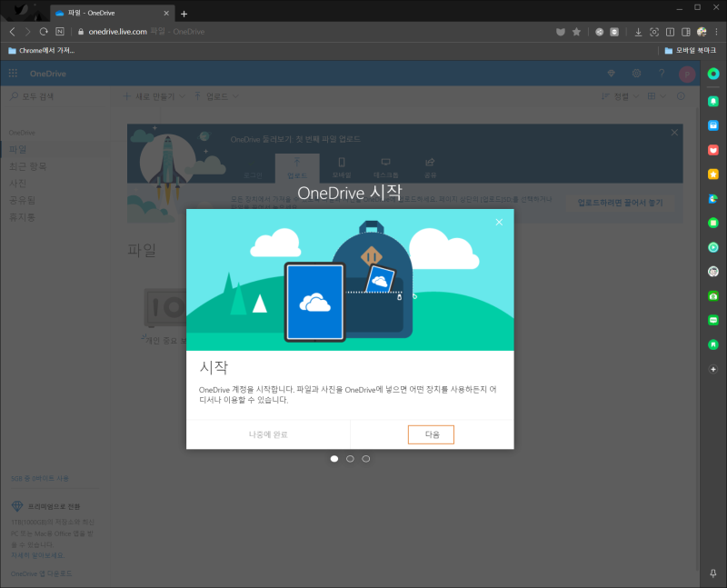Close the OneDrive 시작 dialog with X
Viewport: 727px width, 588px height.
pyautogui.click(x=499, y=222)
